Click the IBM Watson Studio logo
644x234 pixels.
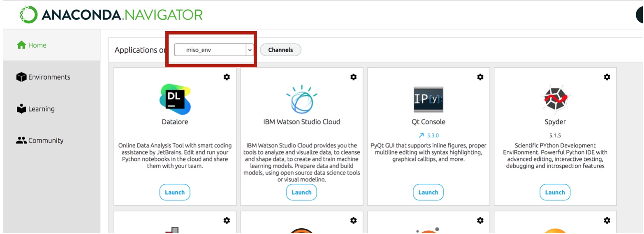[x=302, y=99]
